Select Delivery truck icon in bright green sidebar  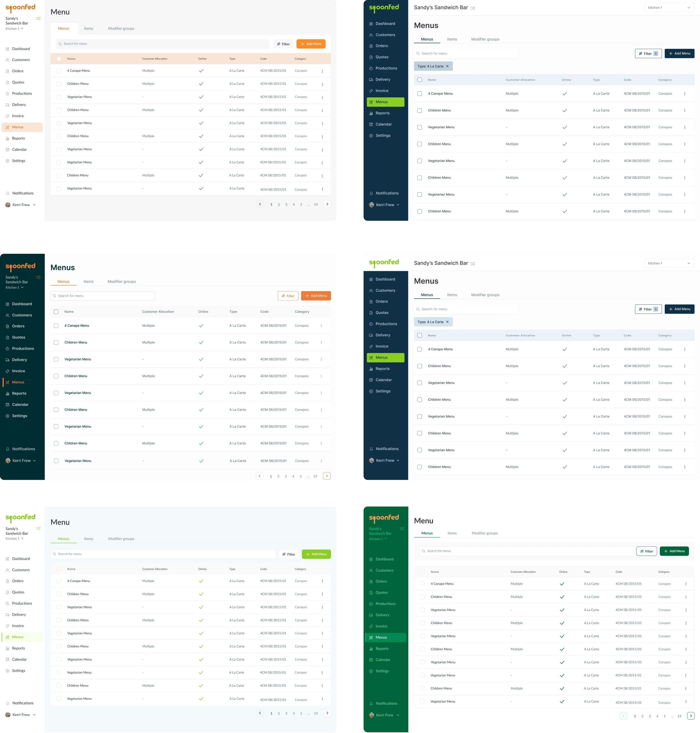point(371,615)
